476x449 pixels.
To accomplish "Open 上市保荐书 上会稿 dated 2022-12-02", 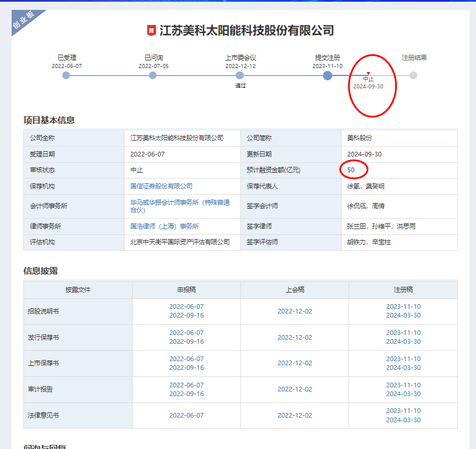I will pyautogui.click(x=295, y=363).
